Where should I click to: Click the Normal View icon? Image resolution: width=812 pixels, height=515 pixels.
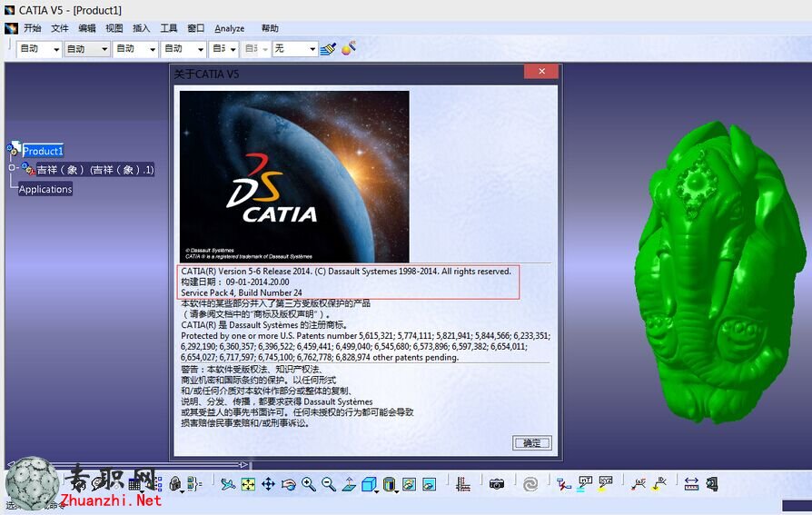click(x=349, y=484)
